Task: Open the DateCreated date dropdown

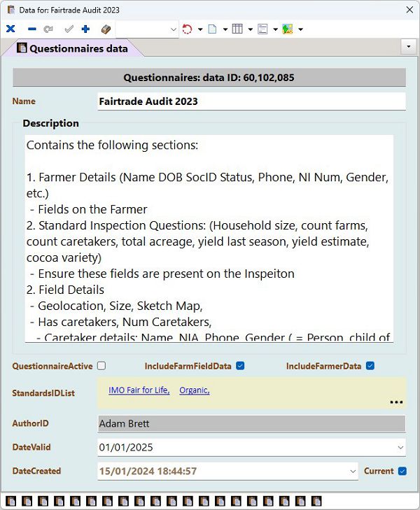Action: 353,472
